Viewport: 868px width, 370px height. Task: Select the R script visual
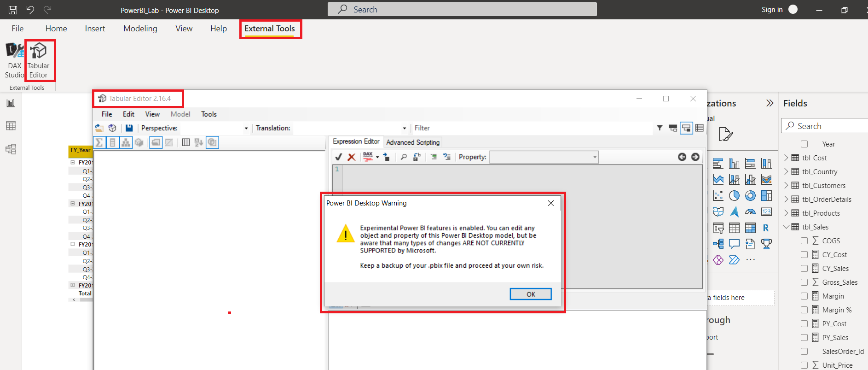[x=766, y=228]
